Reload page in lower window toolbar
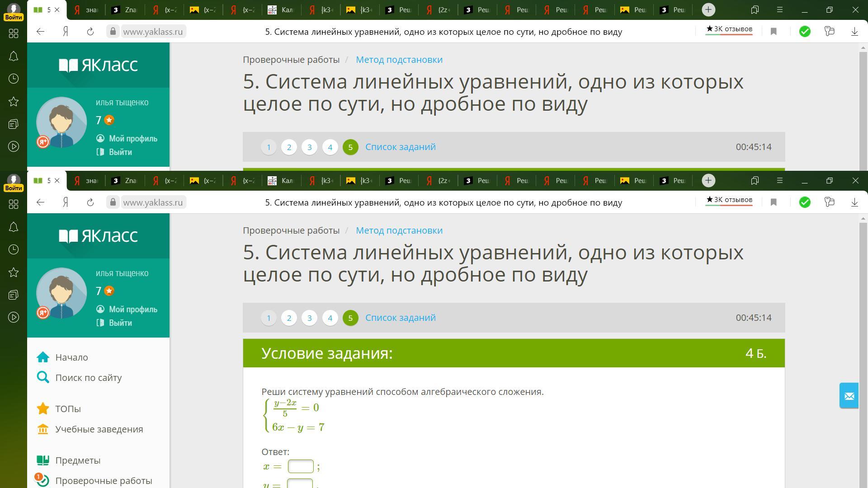The height and width of the screenshot is (488, 868). [90, 202]
